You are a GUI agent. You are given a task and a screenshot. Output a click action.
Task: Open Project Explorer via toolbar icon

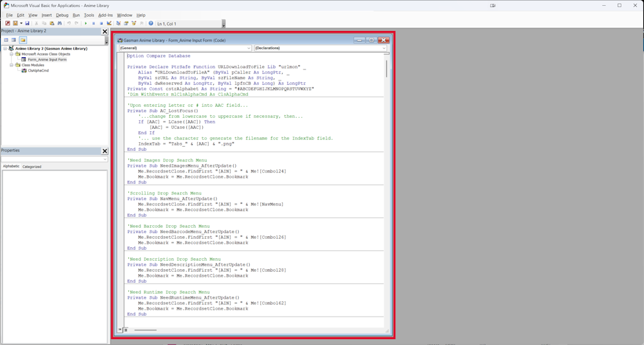click(x=118, y=23)
